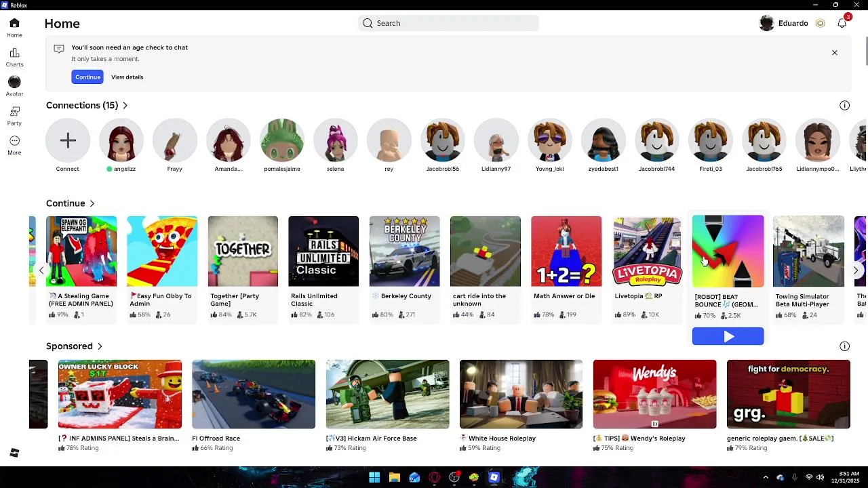Open the notifications bell
Image resolution: width=868 pixels, height=488 pixels.
point(842,23)
